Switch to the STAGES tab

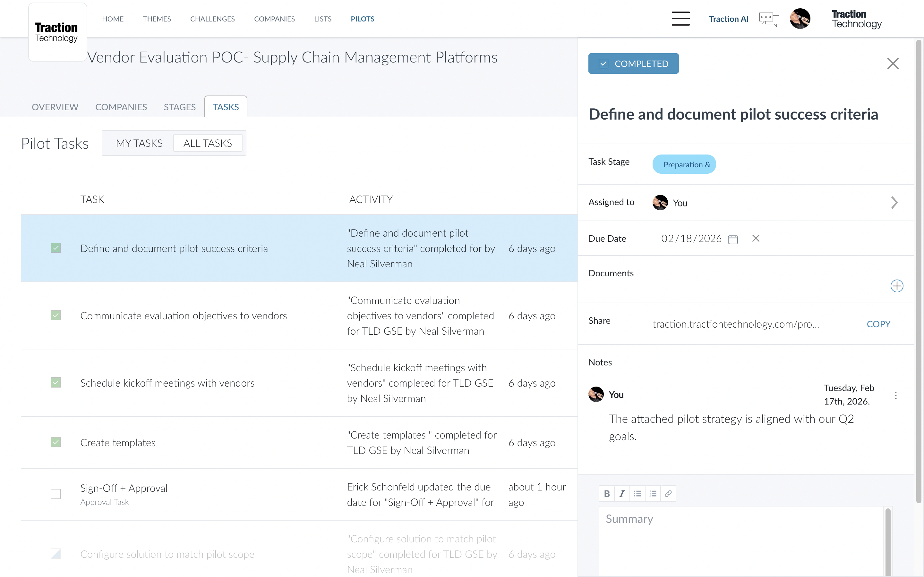(179, 107)
